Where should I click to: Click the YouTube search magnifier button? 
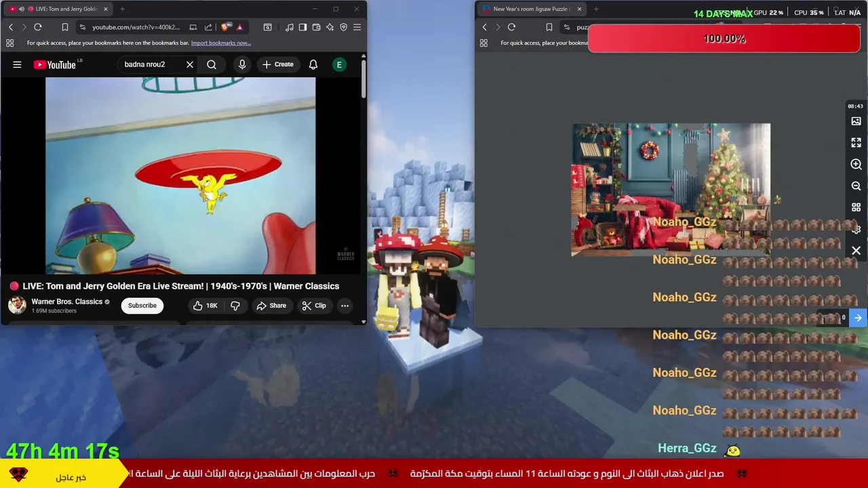click(x=212, y=64)
